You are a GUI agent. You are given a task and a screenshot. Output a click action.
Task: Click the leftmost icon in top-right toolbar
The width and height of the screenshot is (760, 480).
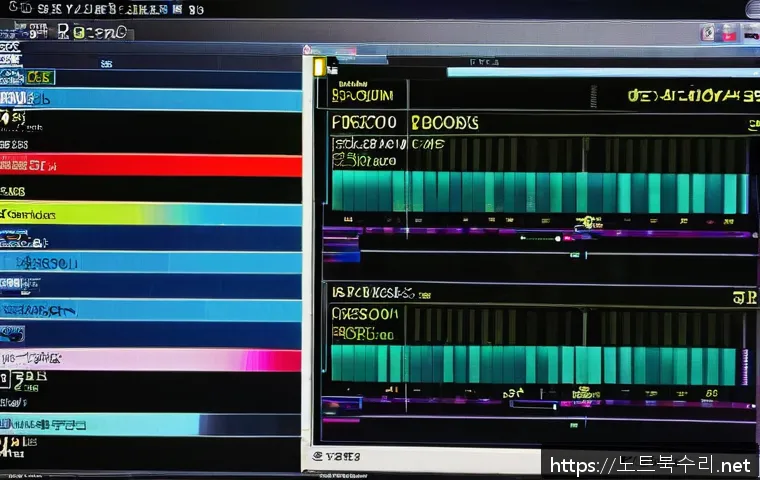(x=708, y=33)
